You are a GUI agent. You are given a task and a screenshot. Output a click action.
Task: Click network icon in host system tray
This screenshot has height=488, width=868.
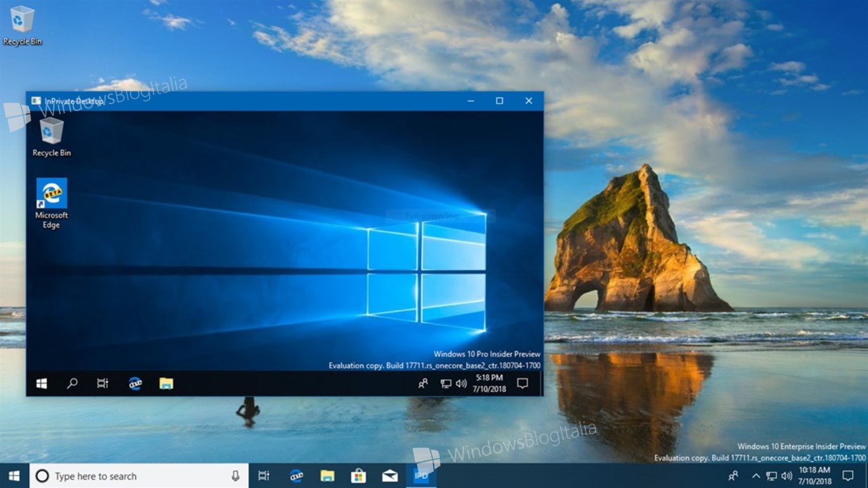click(x=771, y=476)
